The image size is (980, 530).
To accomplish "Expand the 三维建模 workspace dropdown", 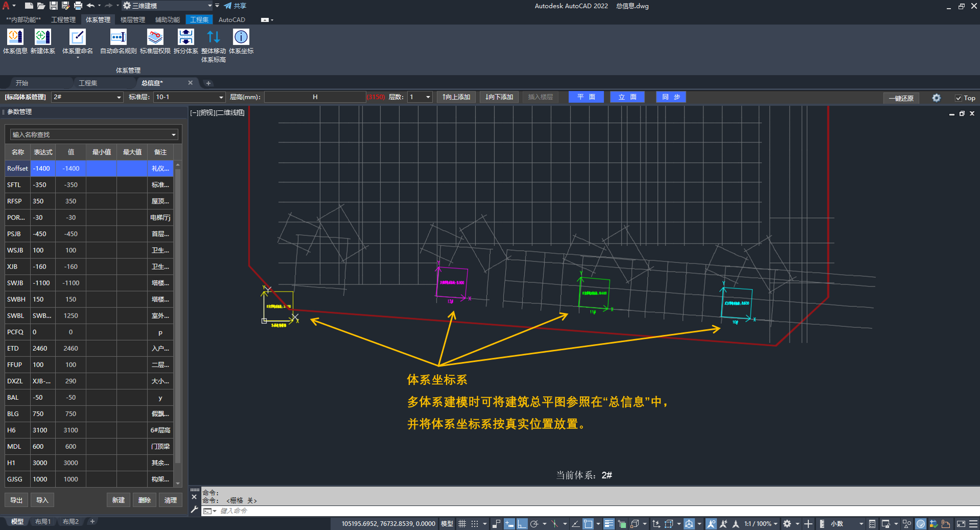I will coord(209,6).
